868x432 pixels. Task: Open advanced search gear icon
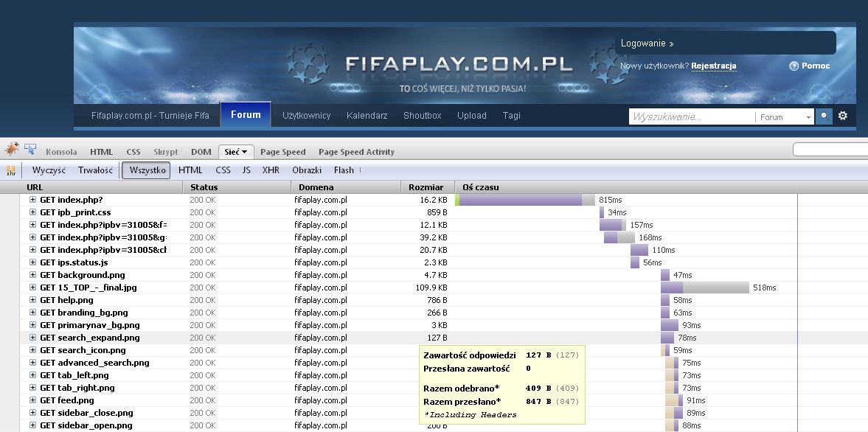842,116
